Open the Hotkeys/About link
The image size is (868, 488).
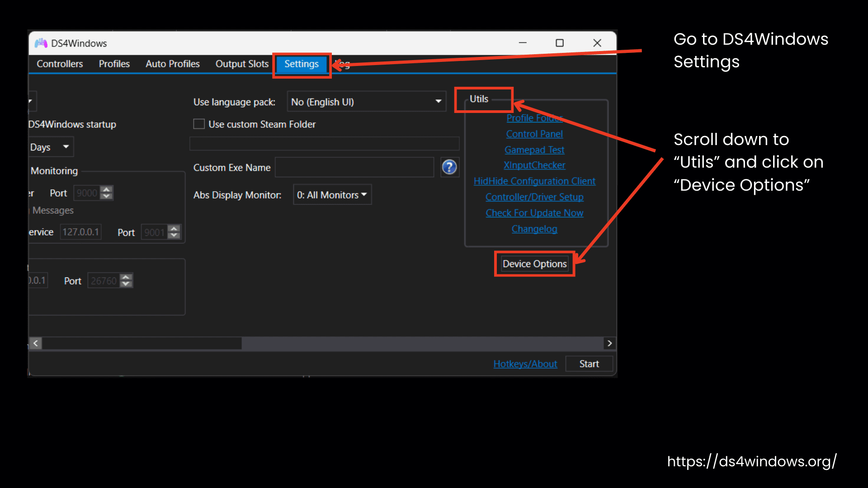click(525, 364)
